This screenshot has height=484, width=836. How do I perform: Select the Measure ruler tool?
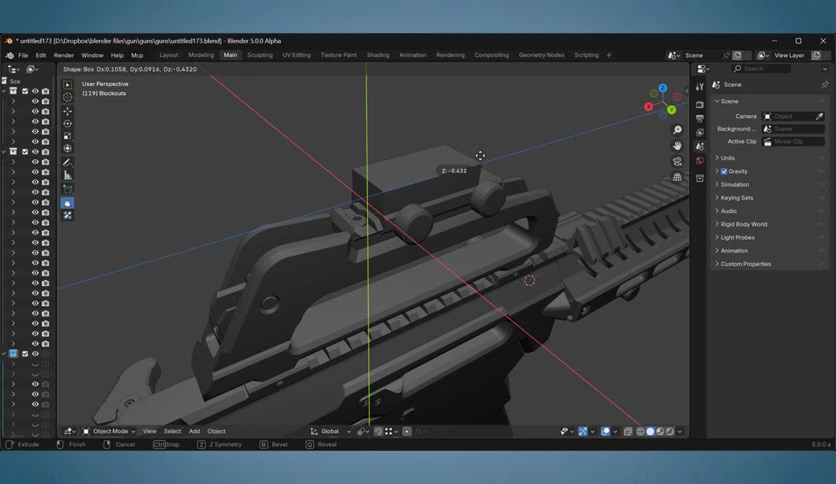coord(68,175)
